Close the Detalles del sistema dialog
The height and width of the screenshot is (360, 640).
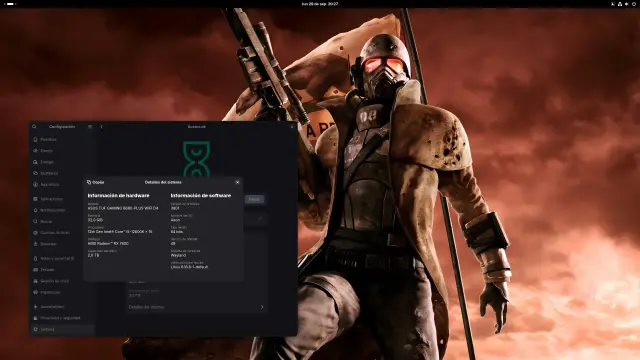tap(237, 182)
